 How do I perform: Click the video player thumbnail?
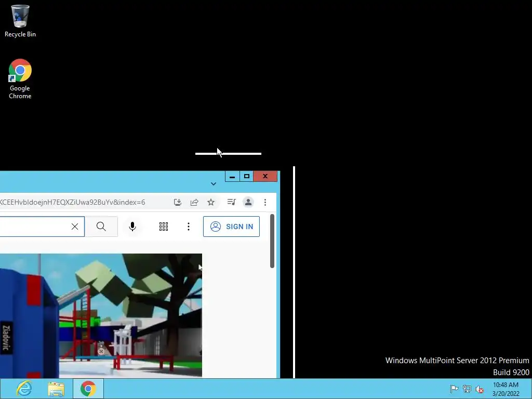pyautogui.click(x=101, y=315)
